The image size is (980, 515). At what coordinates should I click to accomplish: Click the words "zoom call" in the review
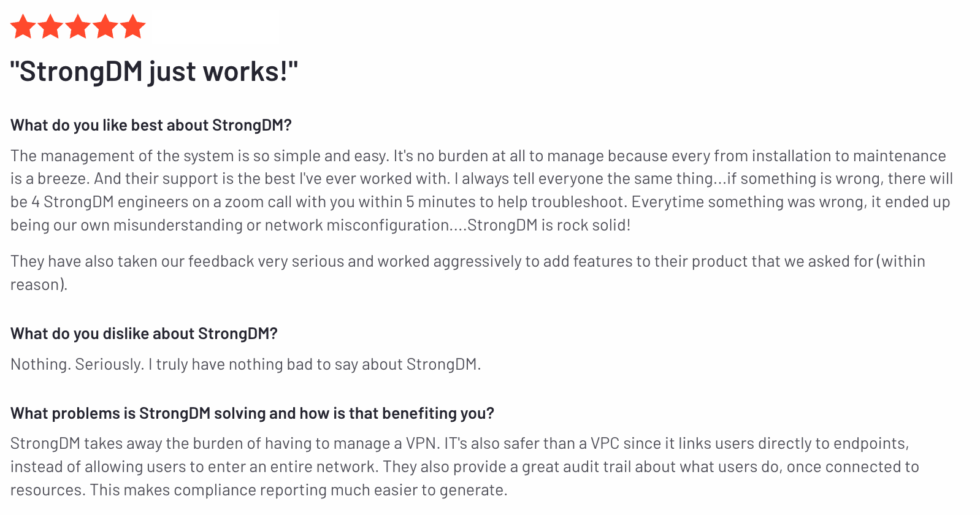click(x=258, y=202)
